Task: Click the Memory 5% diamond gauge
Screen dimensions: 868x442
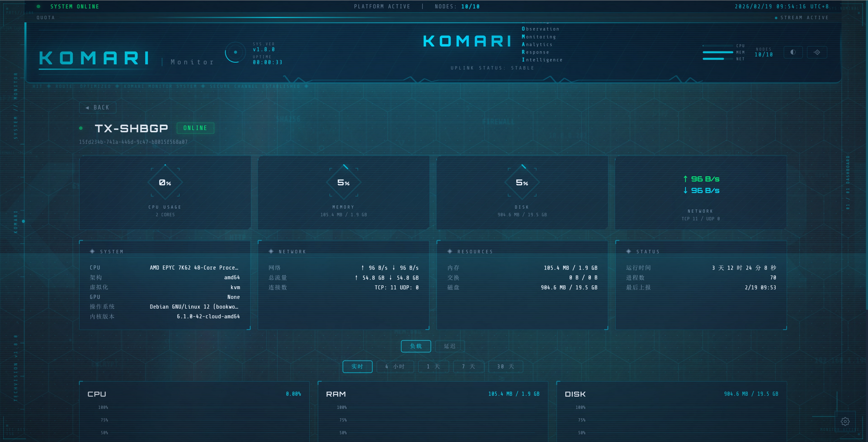Action: click(x=343, y=182)
